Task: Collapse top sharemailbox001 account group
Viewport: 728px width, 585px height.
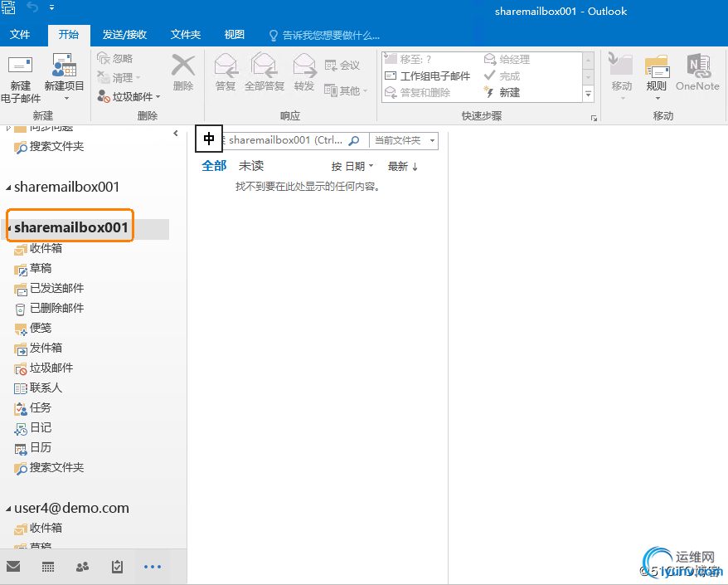Action: [8, 188]
